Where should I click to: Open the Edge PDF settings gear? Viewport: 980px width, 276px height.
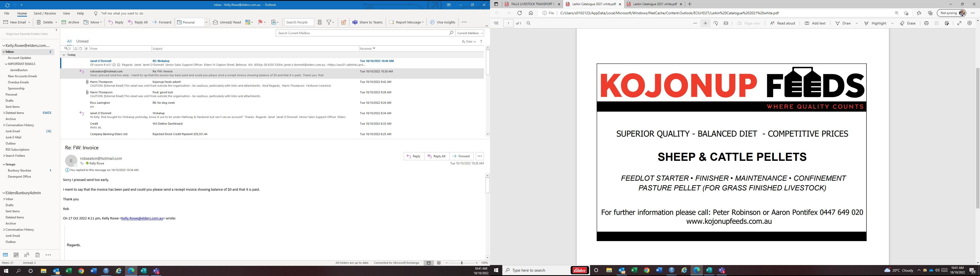[x=970, y=23]
